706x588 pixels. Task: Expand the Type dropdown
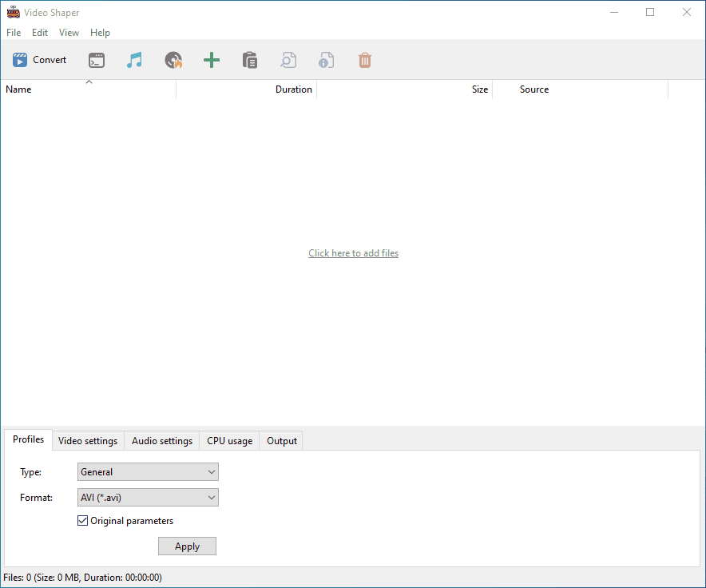[x=148, y=472]
